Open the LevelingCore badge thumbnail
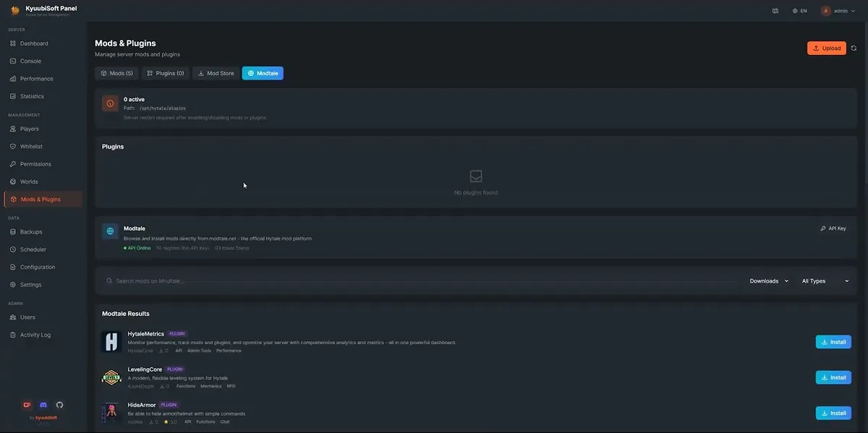This screenshot has height=433, width=868. pos(111,377)
